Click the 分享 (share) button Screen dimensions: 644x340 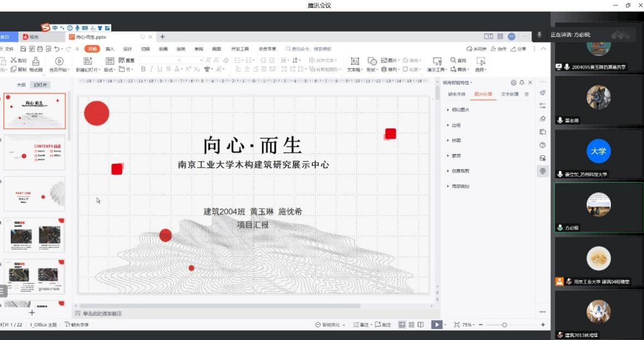(x=519, y=49)
